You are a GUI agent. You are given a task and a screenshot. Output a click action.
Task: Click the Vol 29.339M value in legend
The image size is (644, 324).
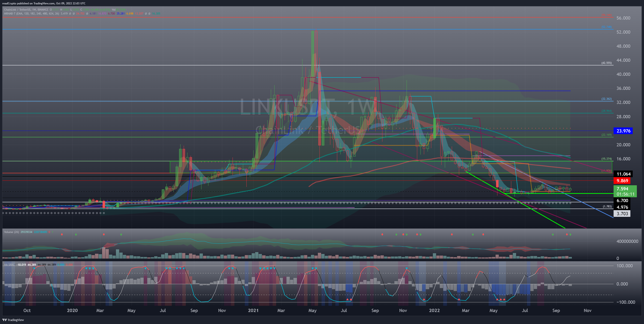click(119, 10)
